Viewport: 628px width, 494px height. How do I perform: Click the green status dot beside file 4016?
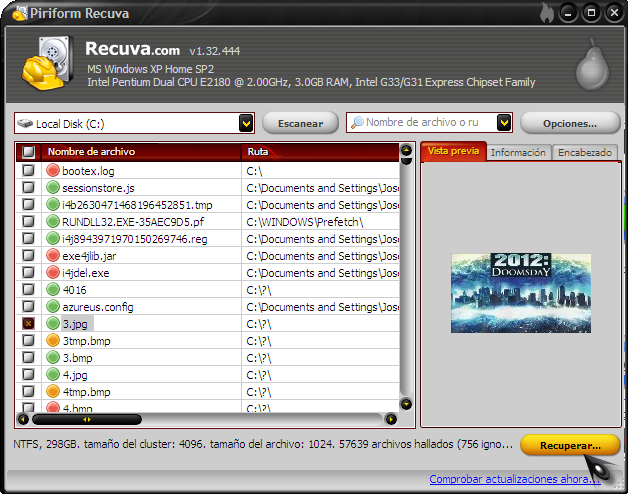(53, 289)
